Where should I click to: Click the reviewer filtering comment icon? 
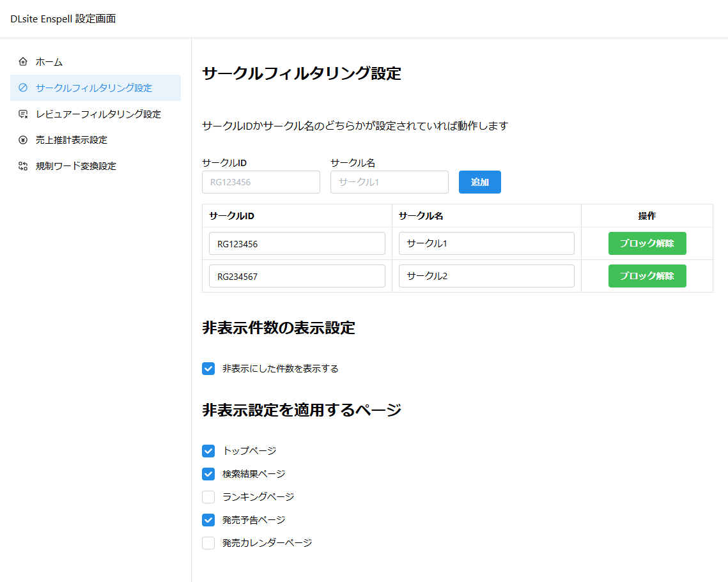23,114
